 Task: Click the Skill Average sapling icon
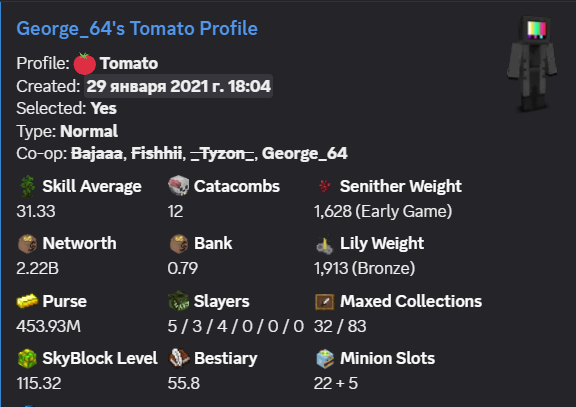[28, 186]
